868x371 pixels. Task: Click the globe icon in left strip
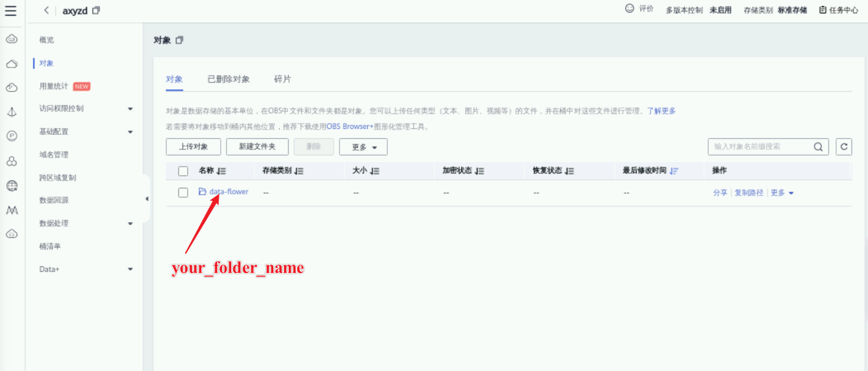[x=11, y=186]
